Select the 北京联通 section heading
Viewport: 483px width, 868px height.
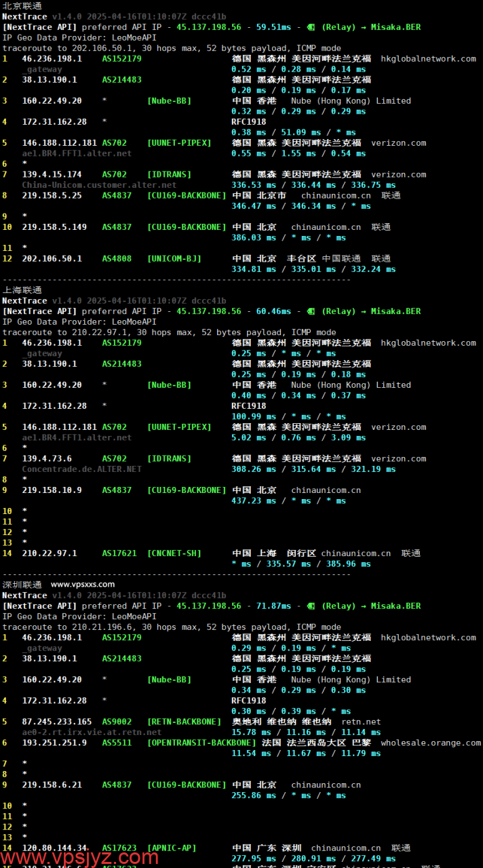pos(22,5)
